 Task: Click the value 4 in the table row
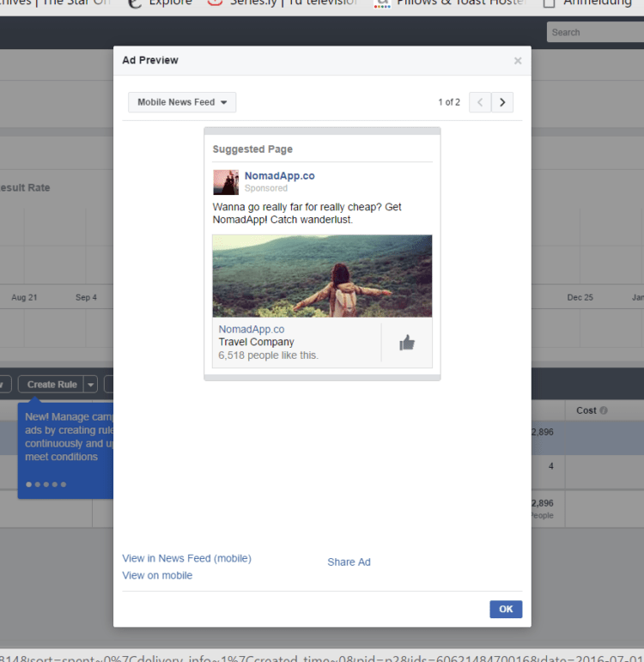pyautogui.click(x=550, y=466)
